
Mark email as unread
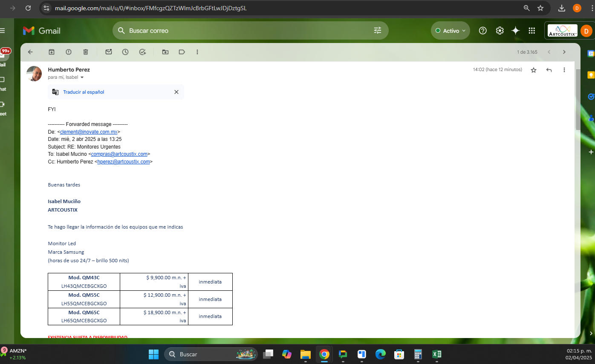pyautogui.click(x=109, y=52)
